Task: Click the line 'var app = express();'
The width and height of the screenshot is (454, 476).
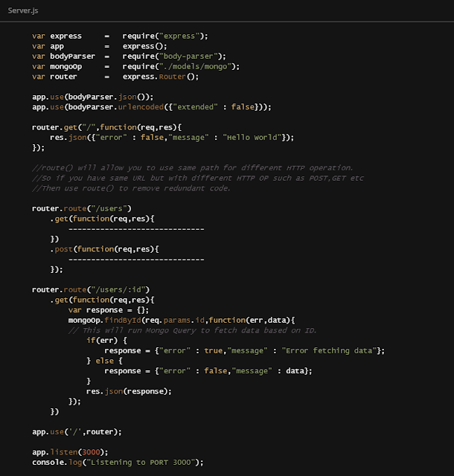Action: coord(100,46)
